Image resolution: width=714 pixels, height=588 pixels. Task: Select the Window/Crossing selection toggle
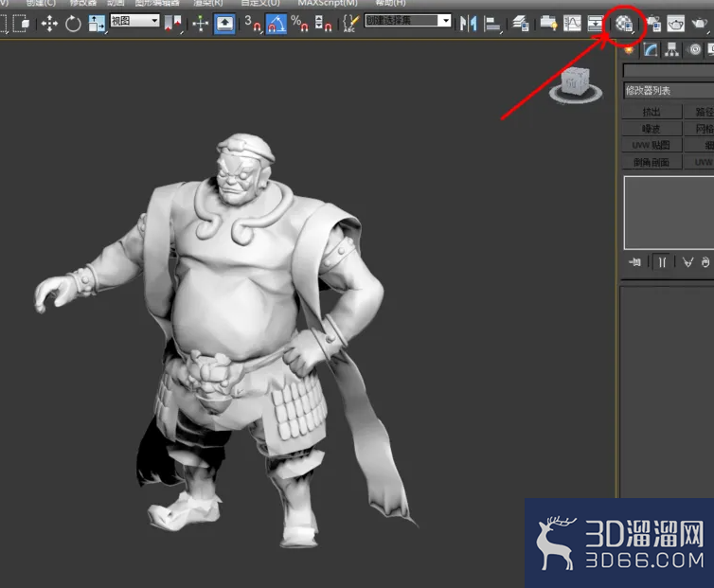(21, 23)
